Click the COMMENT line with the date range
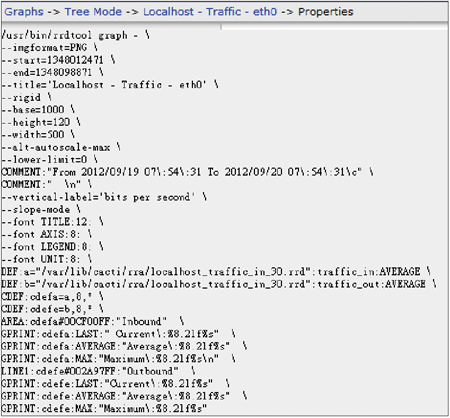 tap(187, 172)
